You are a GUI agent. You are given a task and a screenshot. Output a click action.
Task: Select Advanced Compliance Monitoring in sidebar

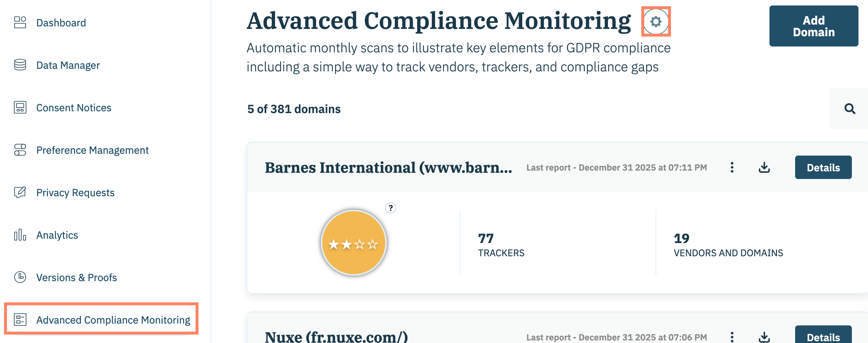pyautogui.click(x=113, y=320)
